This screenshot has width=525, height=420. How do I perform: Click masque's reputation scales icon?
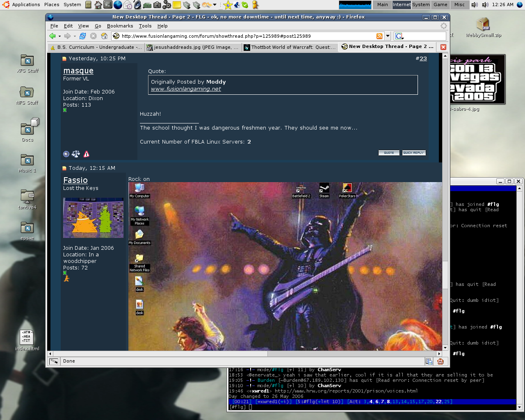76,154
